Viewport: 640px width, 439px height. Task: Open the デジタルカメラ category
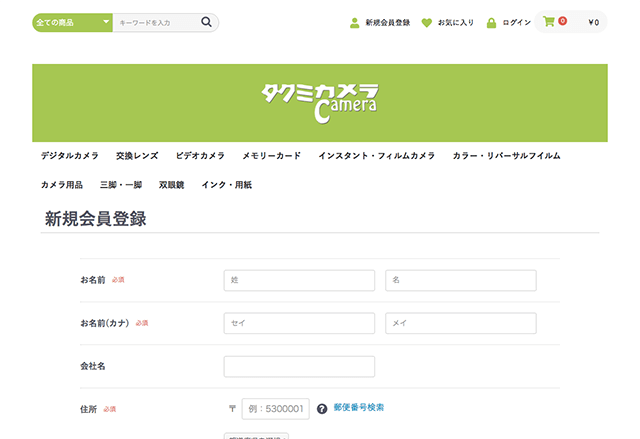point(70,155)
